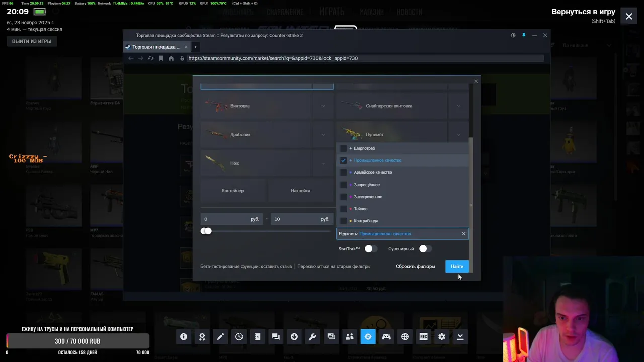Close the filter dialog with top-right X

pyautogui.click(x=476, y=81)
